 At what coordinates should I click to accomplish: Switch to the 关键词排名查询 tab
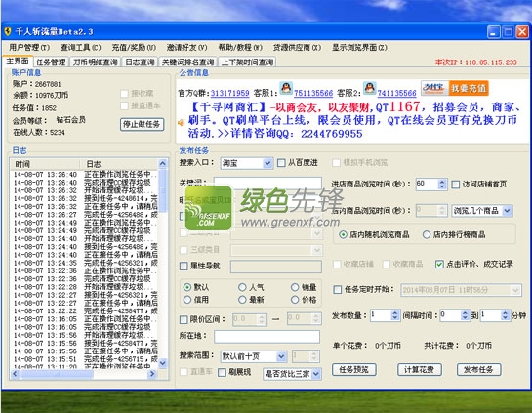pos(188,62)
